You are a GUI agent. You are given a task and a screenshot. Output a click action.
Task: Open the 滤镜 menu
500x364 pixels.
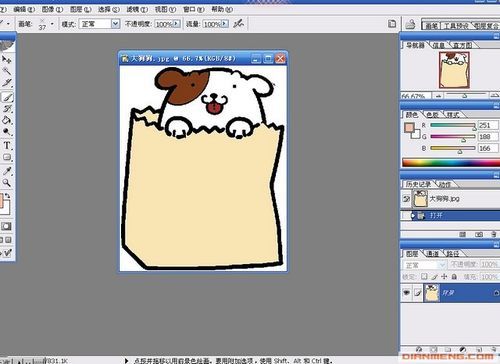(x=137, y=9)
